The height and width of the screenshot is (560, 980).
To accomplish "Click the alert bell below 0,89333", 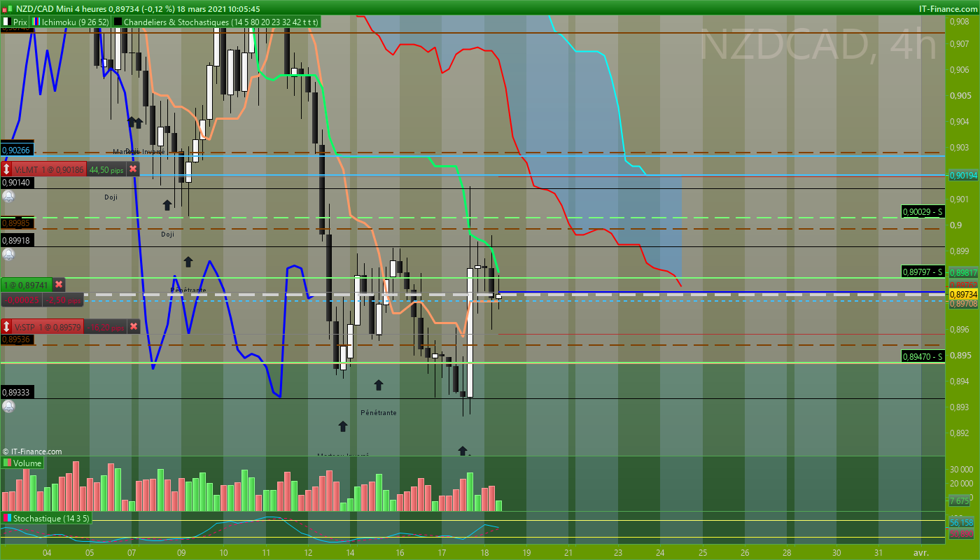I will [x=9, y=406].
